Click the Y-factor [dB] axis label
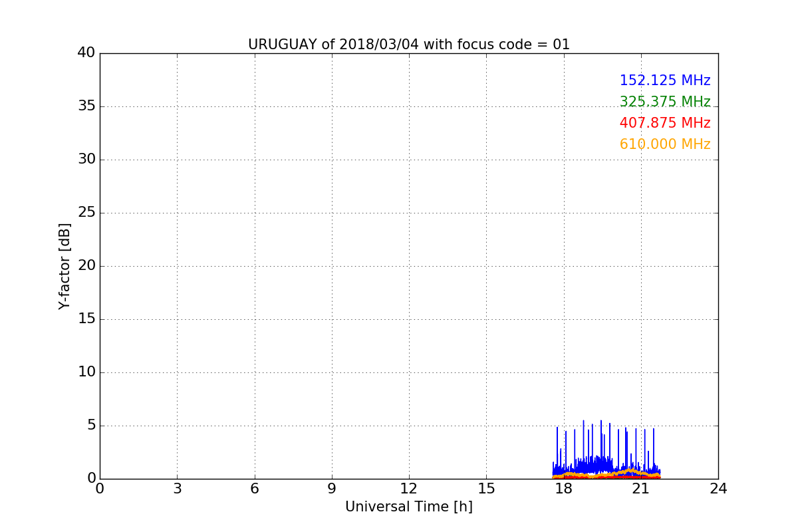The image size is (798, 532). pos(65,266)
